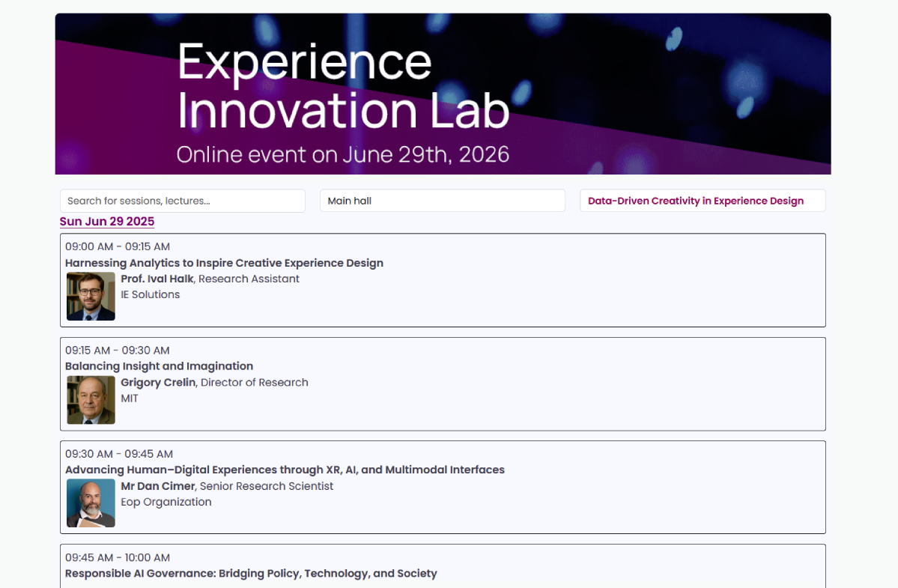Select the 09:00 AM - 09:15 AM time slot
Viewport: 898px width, 588px height.
click(x=118, y=246)
